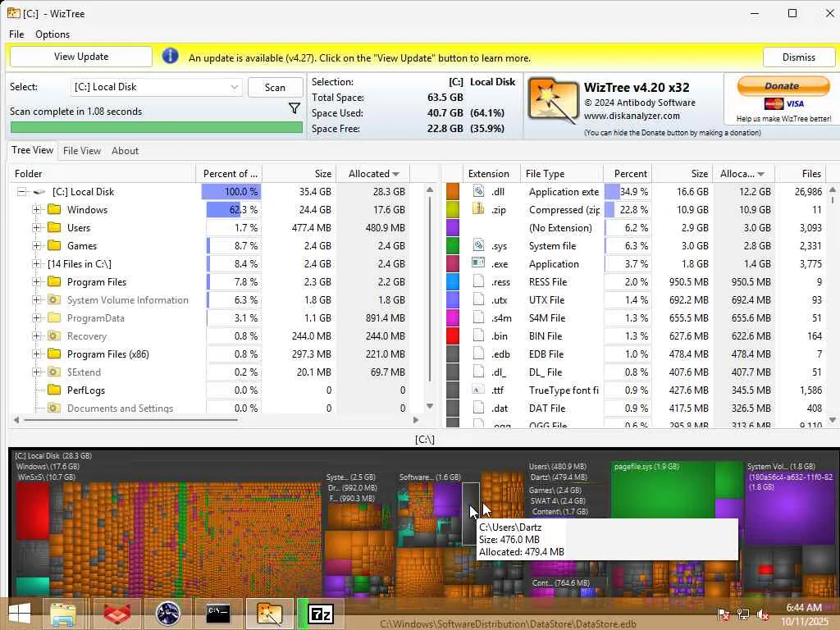Click the orange .dll color swatch
This screenshot has width=840, height=630.
pos(453,191)
